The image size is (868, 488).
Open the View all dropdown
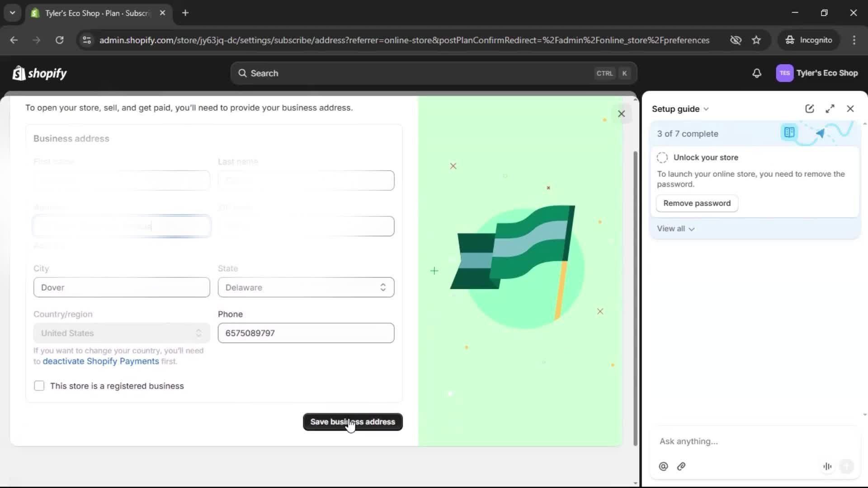click(x=675, y=229)
